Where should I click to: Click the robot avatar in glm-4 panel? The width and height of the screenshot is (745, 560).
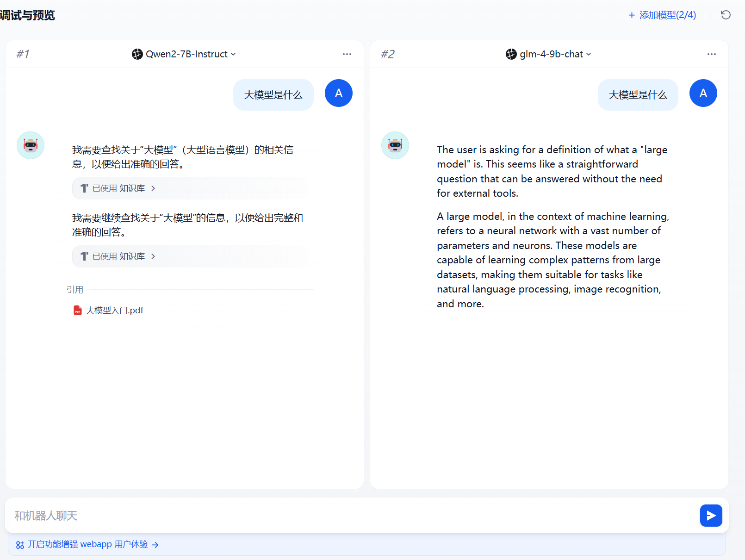coord(395,145)
